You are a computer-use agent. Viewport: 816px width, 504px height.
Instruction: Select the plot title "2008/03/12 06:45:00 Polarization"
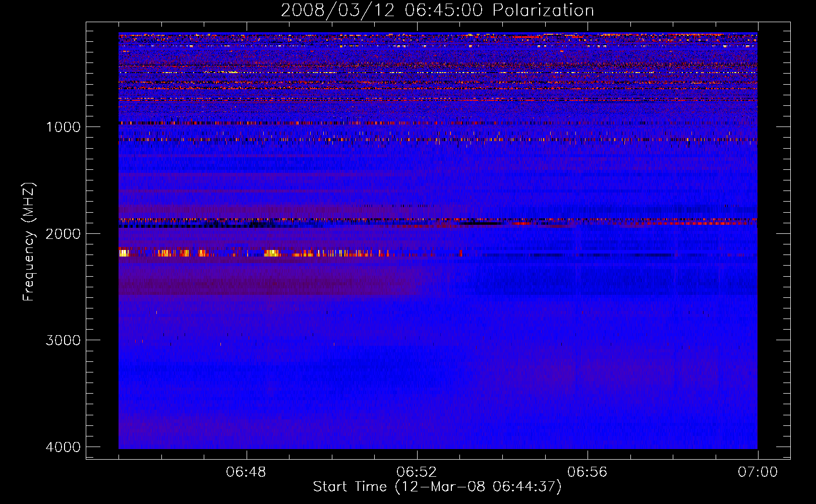(437, 11)
